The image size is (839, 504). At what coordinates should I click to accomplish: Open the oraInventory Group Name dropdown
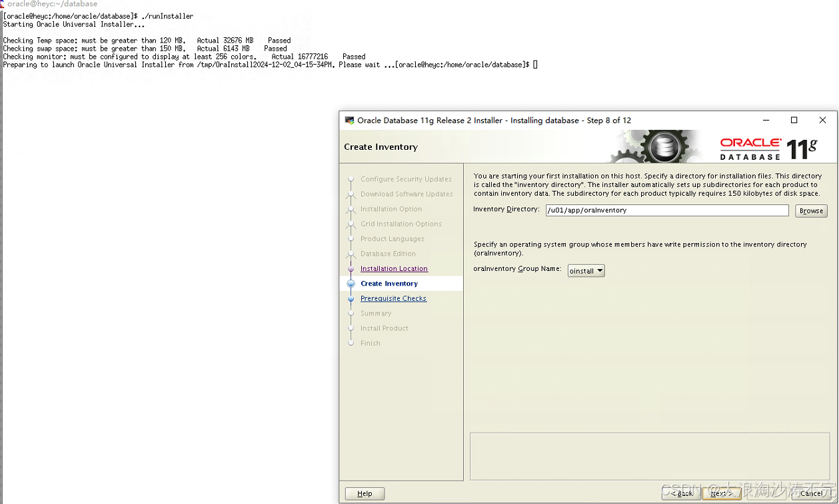click(586, 271)
